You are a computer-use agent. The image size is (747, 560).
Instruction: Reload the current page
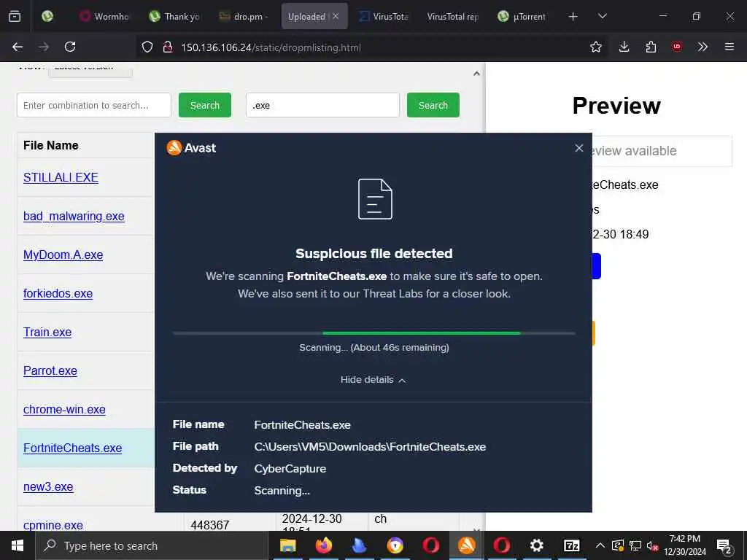tap(70, 47)
